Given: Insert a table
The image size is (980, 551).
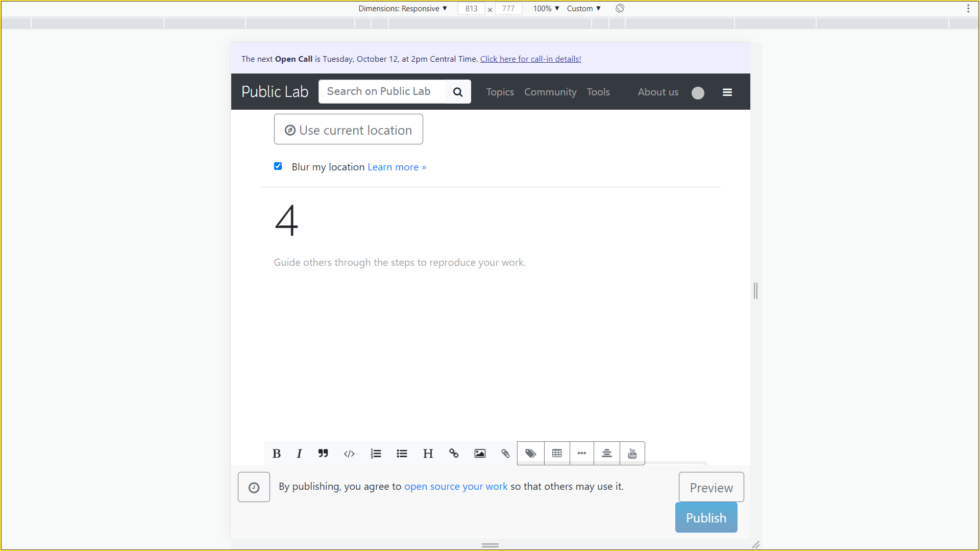Looking at the screenshot, I should [x=557, y=453].
